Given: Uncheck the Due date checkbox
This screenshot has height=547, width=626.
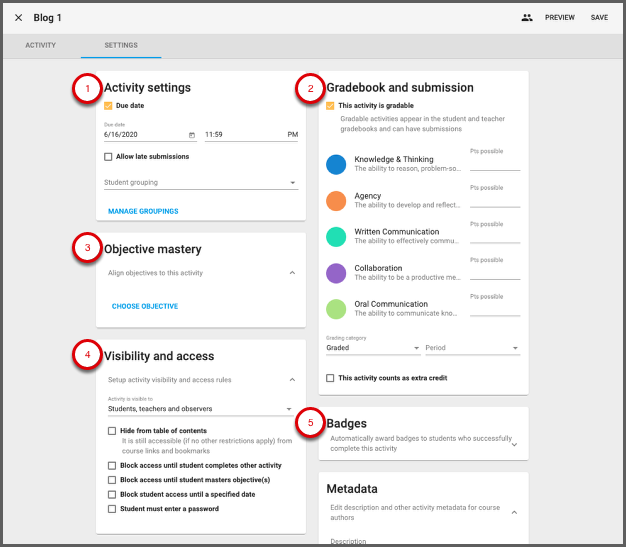Looking at the screenshot, I should click(x=109, y=105).
